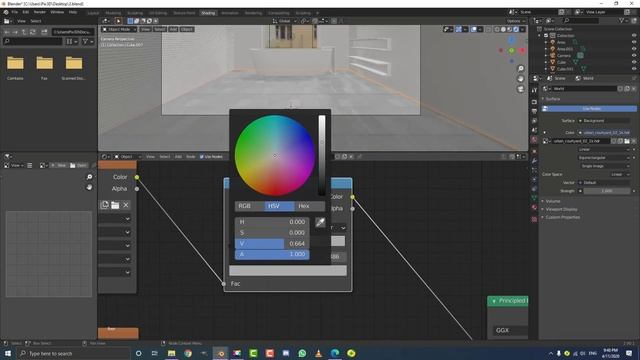Image resolution: width=640 pixels, height=360 pixels.
Task: Open the Equirectangular projection dropdown
Action: tap(604, 158)
